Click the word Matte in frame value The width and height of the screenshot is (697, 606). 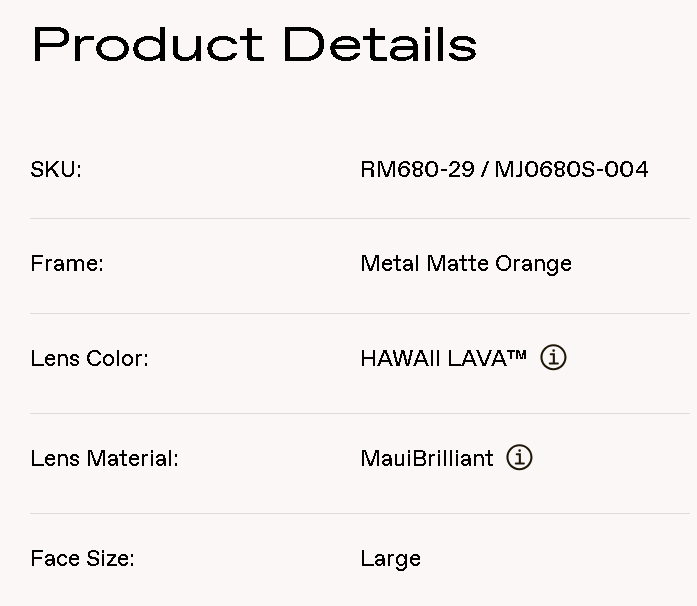[x=457, y=264]
